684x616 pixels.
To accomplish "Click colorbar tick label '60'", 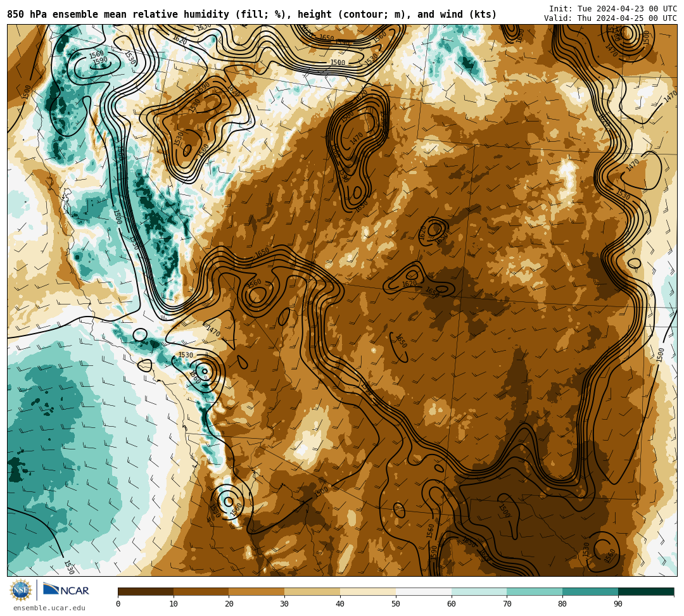I will pos(452,604).
